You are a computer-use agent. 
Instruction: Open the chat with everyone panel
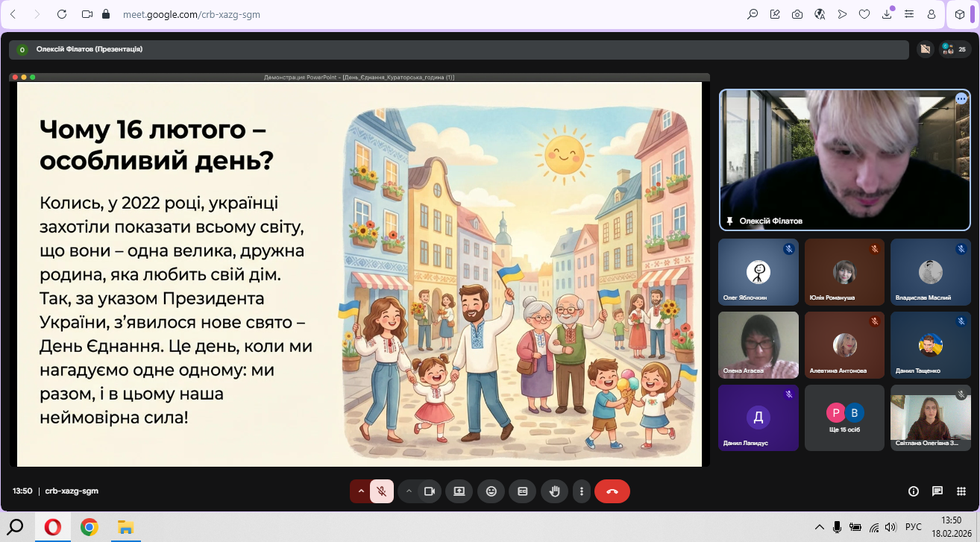937,491
